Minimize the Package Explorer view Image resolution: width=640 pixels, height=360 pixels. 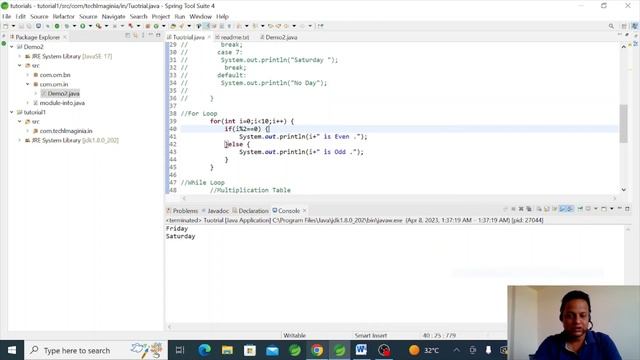[x=151, y=36]
